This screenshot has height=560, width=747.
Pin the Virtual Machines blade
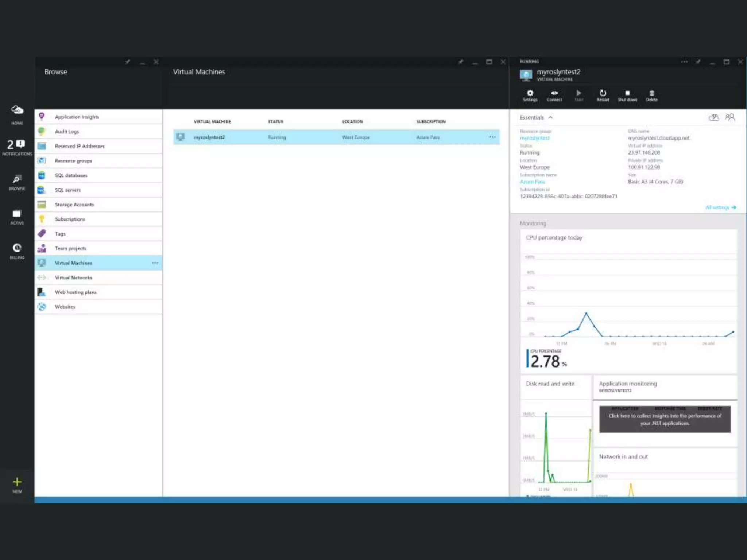[461, 62]
